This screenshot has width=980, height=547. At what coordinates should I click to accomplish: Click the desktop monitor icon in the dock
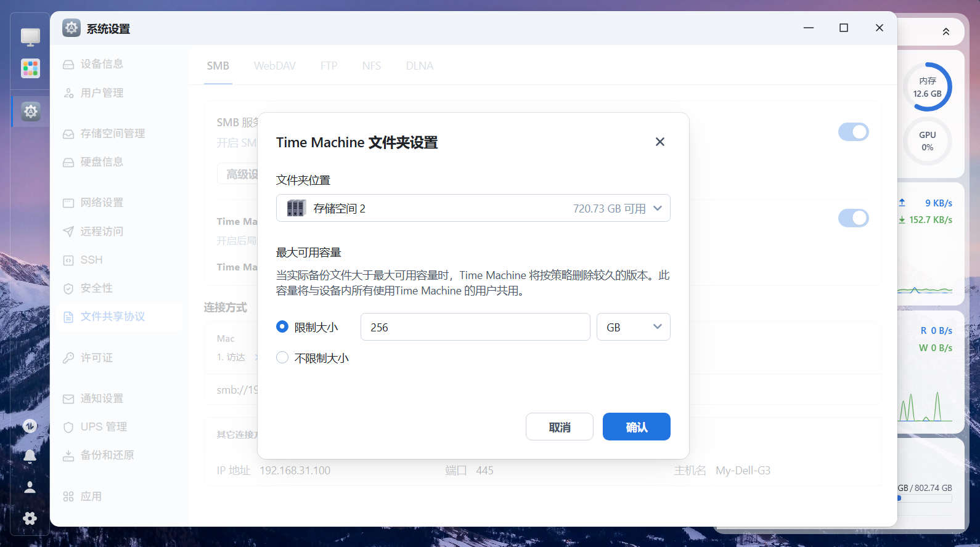click(30, 37)
